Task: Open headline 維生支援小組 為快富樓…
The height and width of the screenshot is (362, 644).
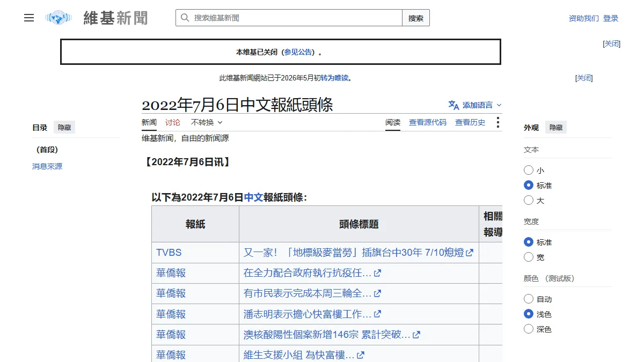Action: pos(299,355)
